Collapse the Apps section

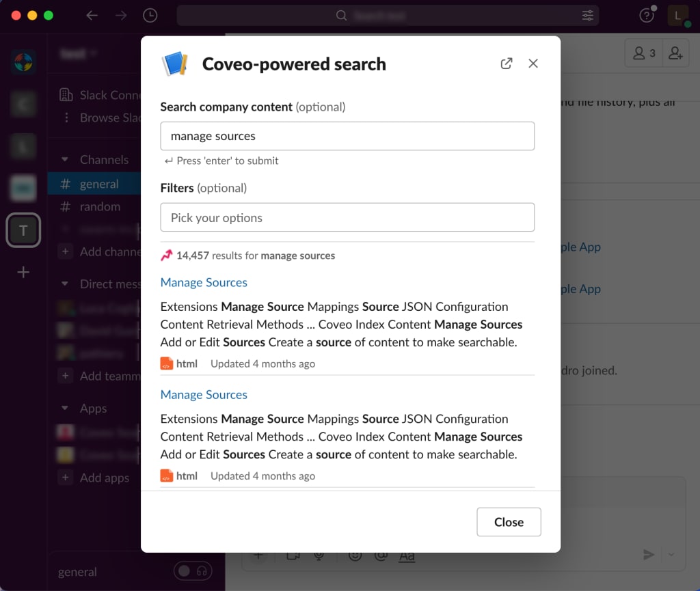coord(65,409)
